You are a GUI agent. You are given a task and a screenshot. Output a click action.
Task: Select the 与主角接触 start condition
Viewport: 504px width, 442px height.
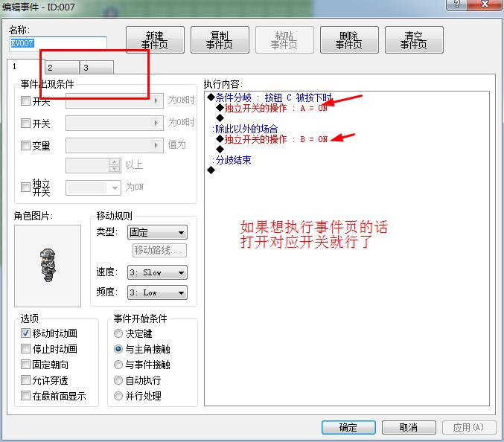(x=118, y=349)
